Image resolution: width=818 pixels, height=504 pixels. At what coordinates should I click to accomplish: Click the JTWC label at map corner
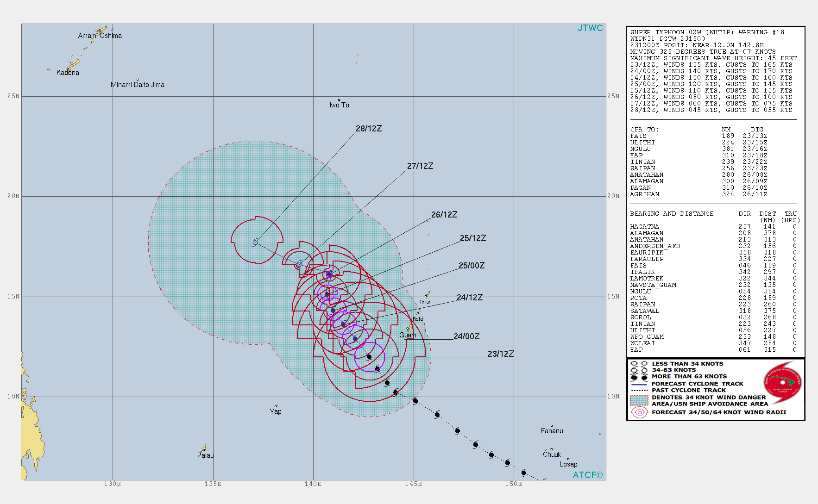point(590,28)
